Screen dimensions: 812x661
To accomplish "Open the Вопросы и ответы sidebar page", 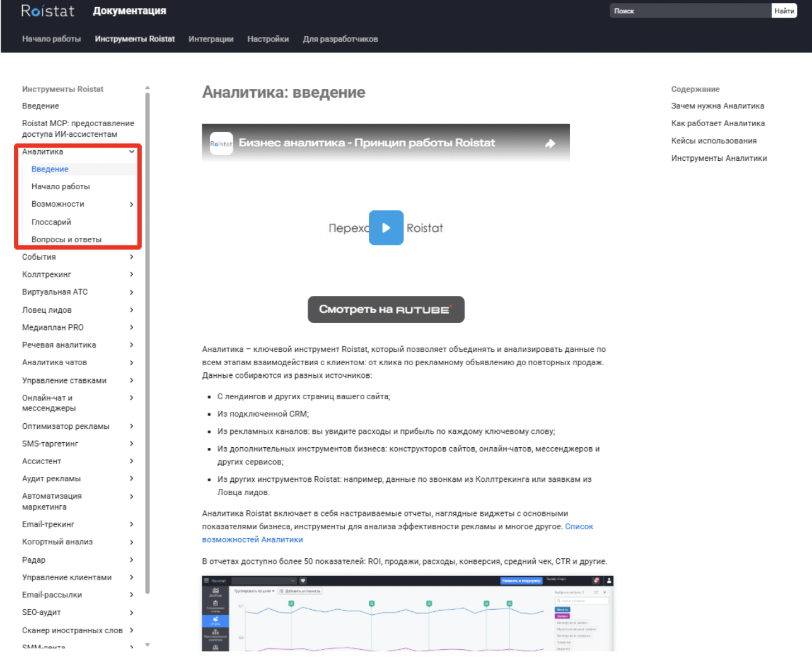I will 66,240.
